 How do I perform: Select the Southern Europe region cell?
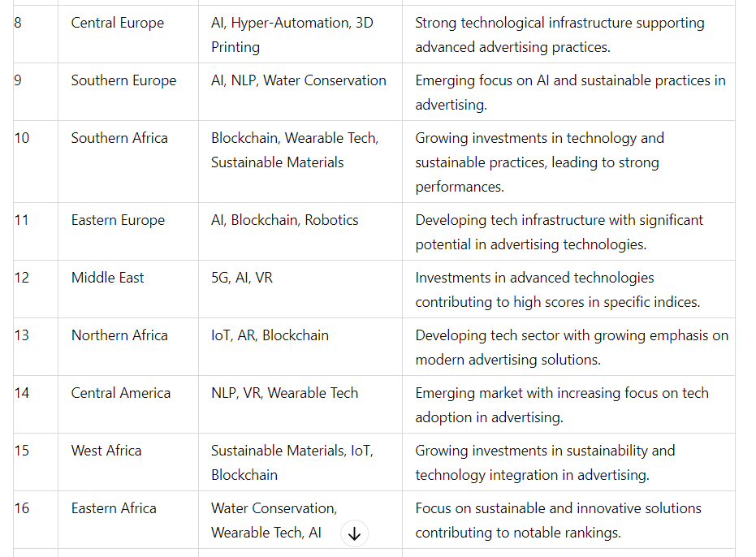coord(128,92)
